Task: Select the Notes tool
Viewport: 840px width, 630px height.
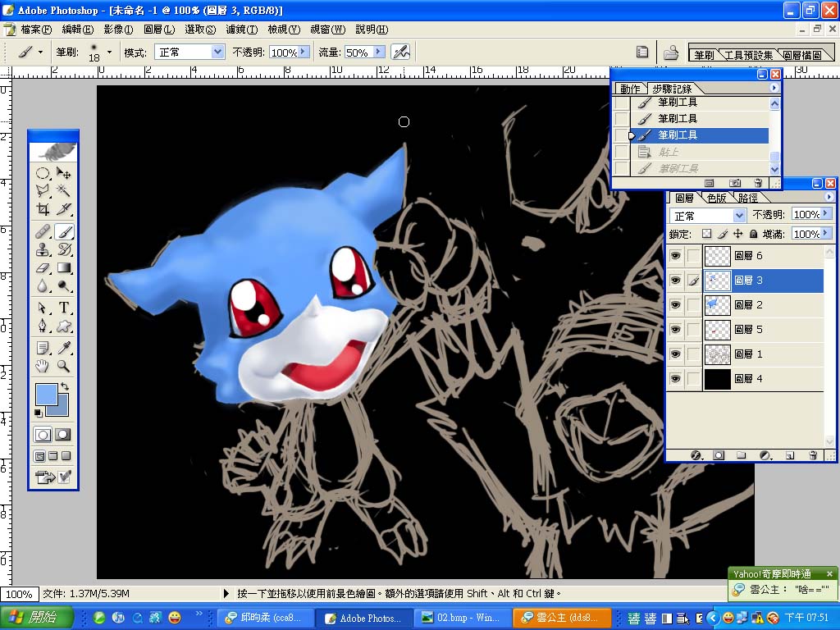Action: 43,348
